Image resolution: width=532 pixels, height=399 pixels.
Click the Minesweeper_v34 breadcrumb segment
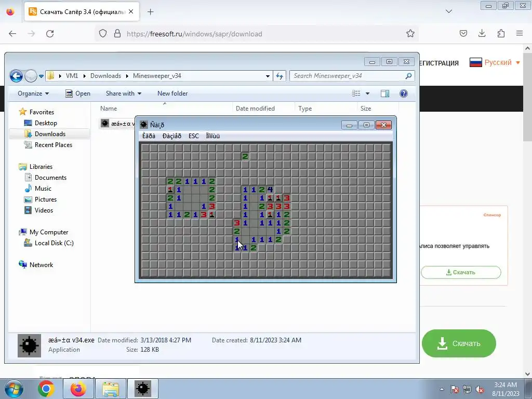pos(157,76)
